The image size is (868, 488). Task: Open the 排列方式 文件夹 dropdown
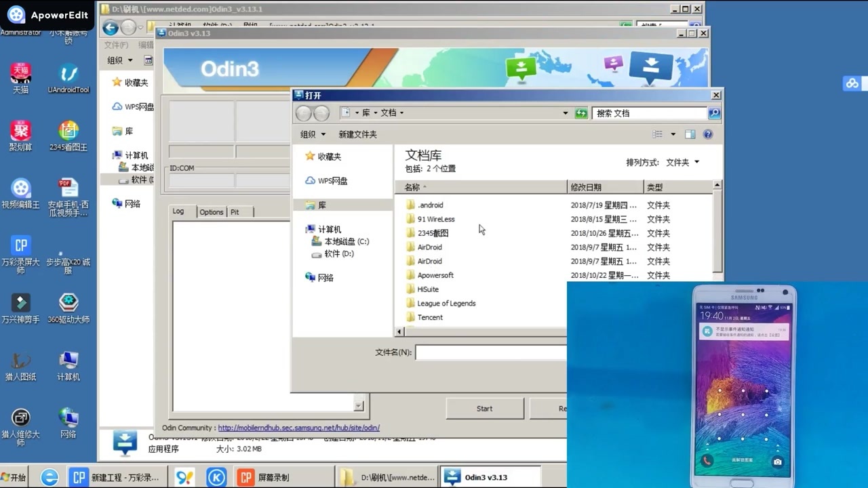pyautogui.click(x=682, y=163)
